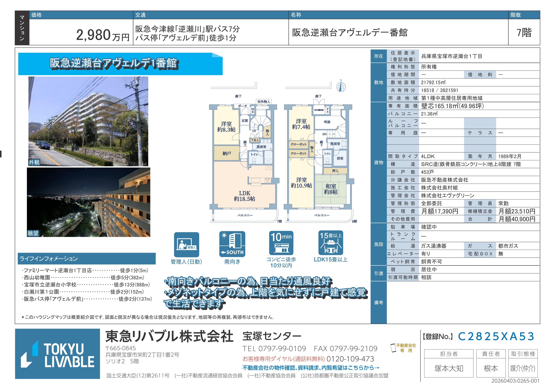Screen dimensions: 555x392
Task: Click the 不動産会社専用 phone icon
Action: [x=393, y=348]
